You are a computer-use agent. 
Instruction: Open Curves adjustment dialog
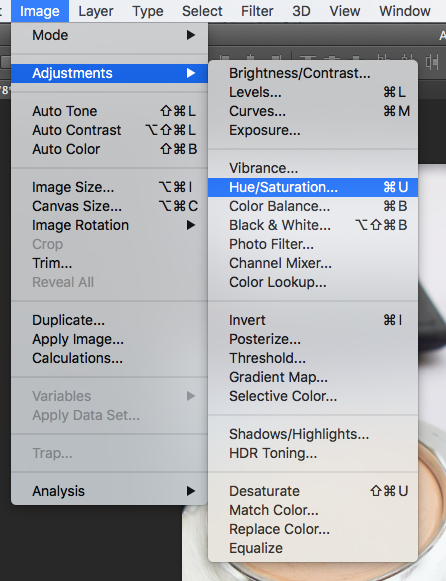[313, 111]
